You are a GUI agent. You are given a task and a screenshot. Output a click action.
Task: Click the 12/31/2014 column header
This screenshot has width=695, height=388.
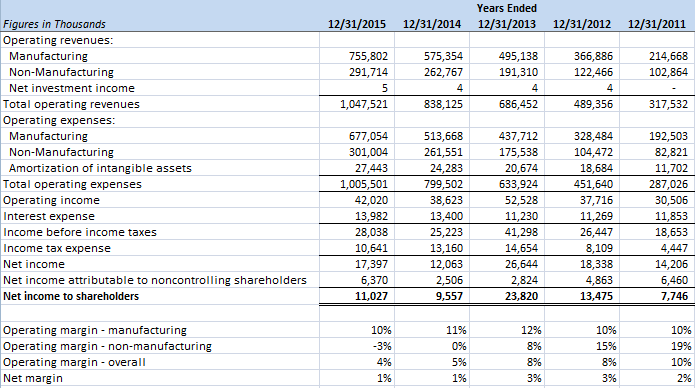pyautogui.click(x=432, y=24)
